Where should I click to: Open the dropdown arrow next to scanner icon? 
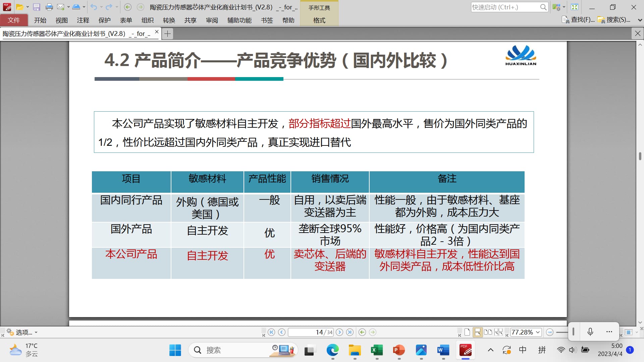[84, 7]
